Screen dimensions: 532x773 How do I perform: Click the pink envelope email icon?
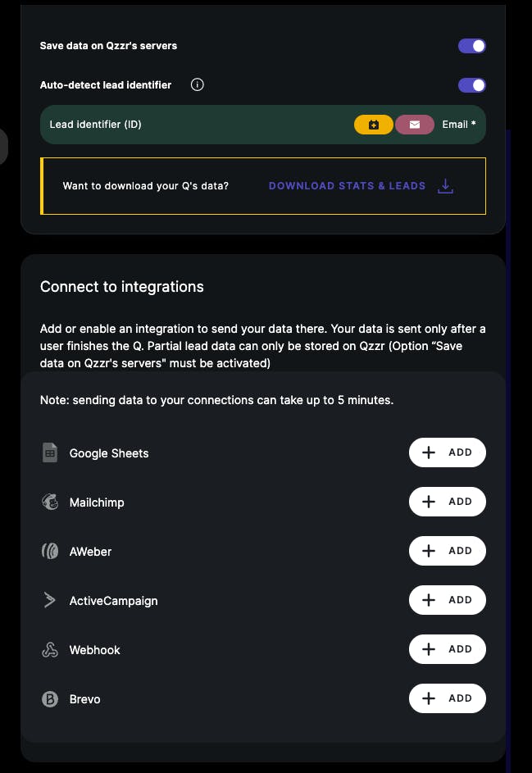tap(415, 125)
